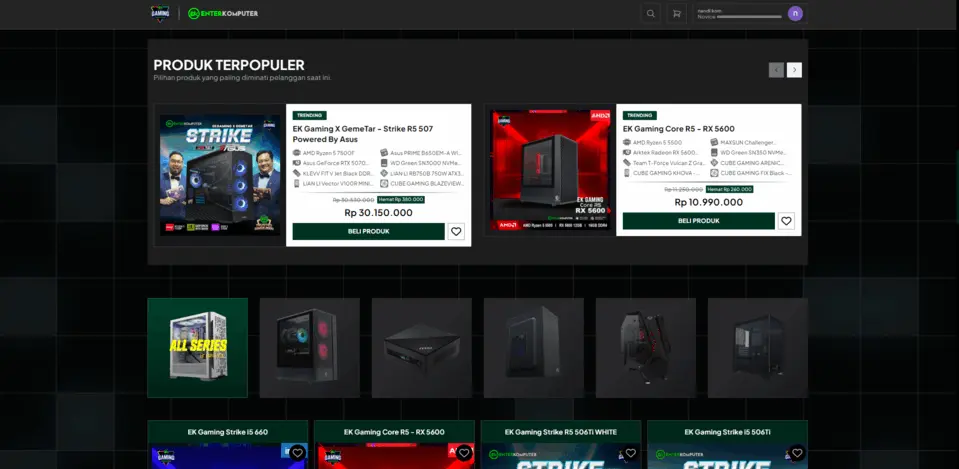The height and width of the screenshot is (469, 959).
Task: Select the open-frame red accent case tile
Action: click(x=646, y=348)
